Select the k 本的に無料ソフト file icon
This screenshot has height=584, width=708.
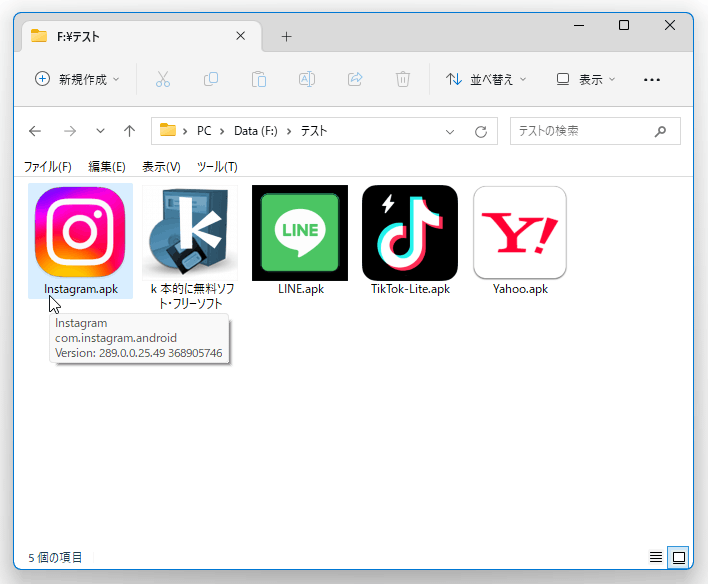pyautogui.click(x=190, y=233)
